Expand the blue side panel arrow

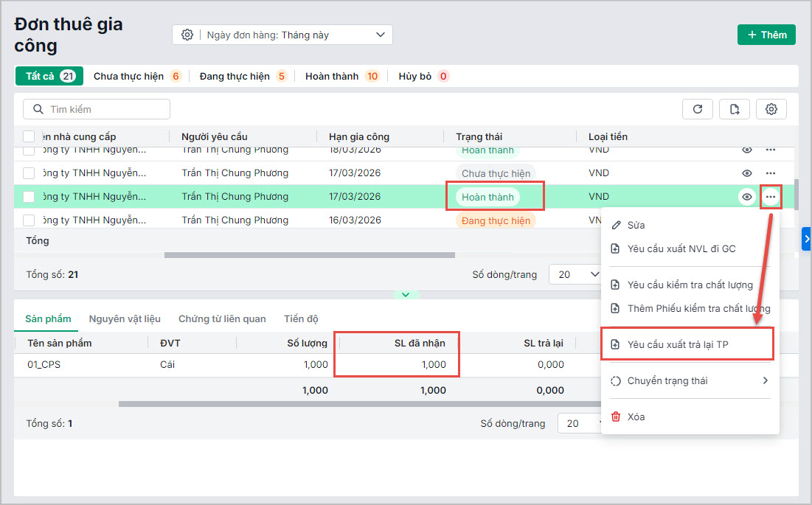coord(806,239)
